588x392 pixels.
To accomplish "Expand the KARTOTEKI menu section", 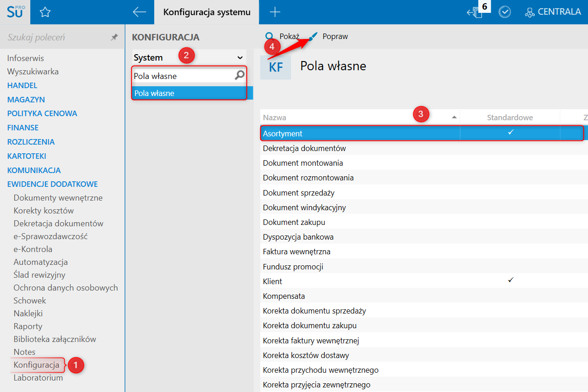I will pos(27,156).
